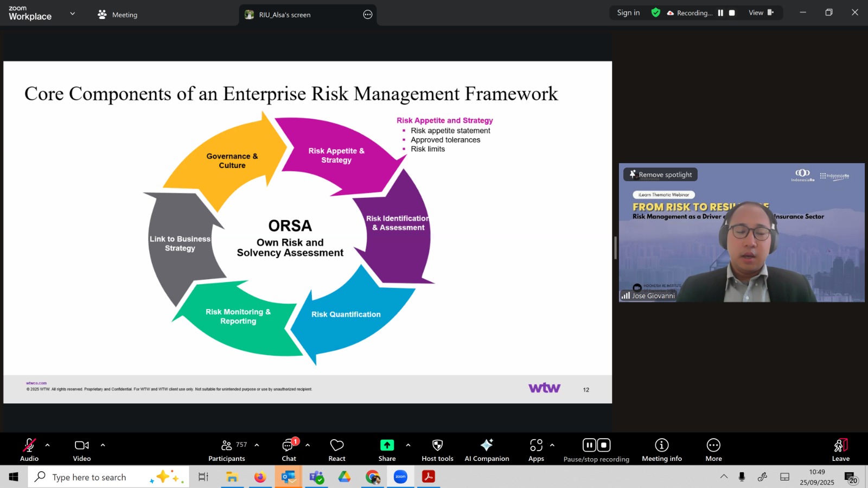Screen dimensions: 868x488
Task: Click the Sign in button
Action: pyautogui.click(x=628, y=13)
